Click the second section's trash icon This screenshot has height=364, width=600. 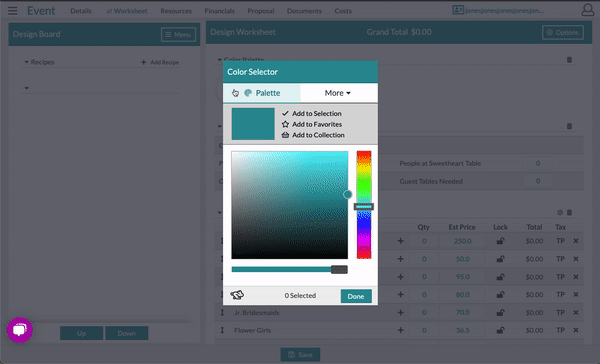(x=569, y=126)
